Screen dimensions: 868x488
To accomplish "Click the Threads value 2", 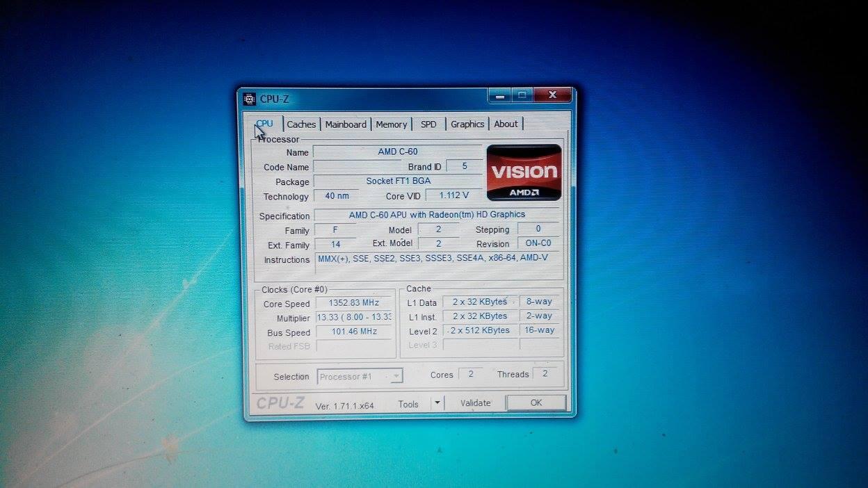I will (x=545, y=373).
